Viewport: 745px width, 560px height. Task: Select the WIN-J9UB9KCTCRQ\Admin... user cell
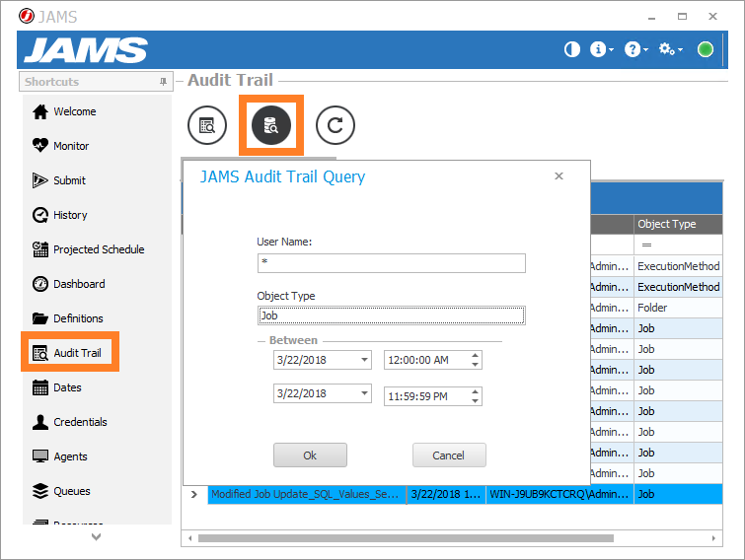pos(559,494)
